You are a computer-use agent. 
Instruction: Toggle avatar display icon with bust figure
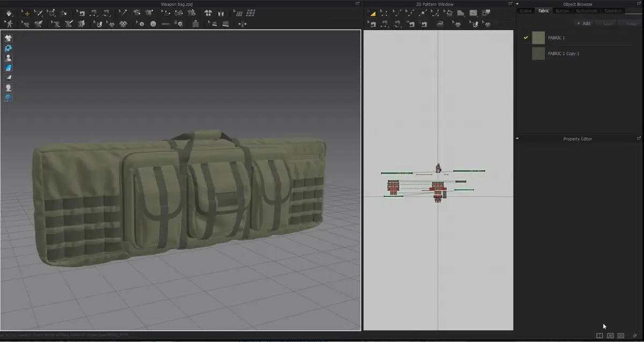click(x=8, y=58)
